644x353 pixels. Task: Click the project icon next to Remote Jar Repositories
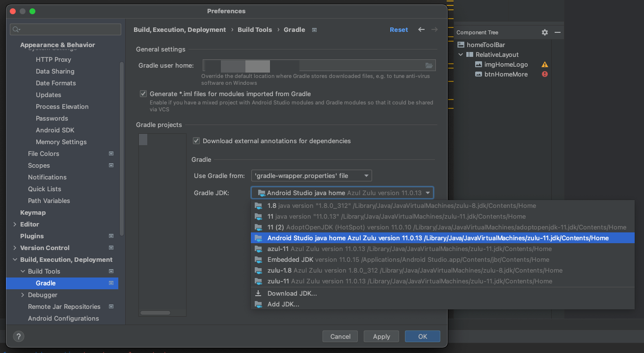(111, 307)
